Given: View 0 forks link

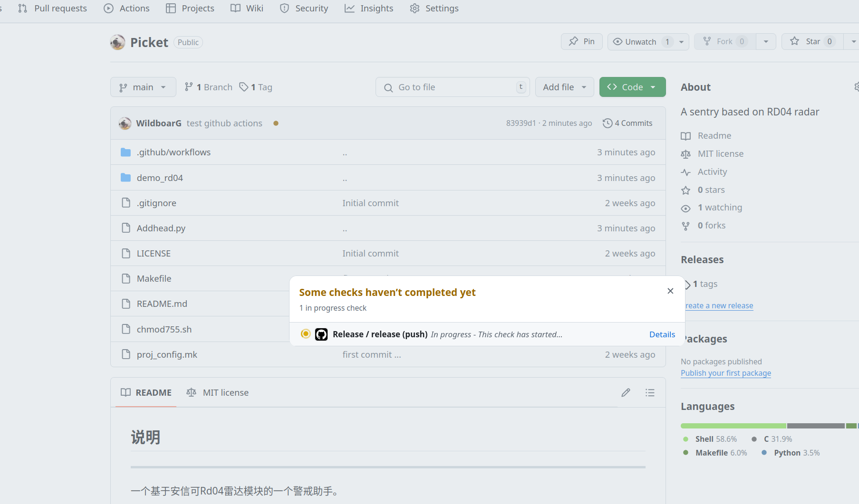Looking at the screenshot, I should [x=704, y=226].
